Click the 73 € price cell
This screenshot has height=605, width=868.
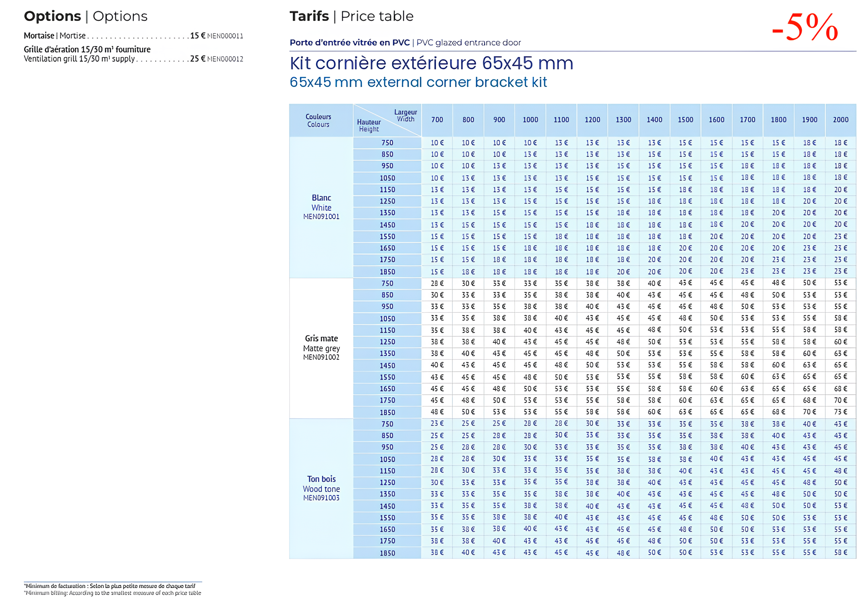pyautogui.click(x=841, y=412)
